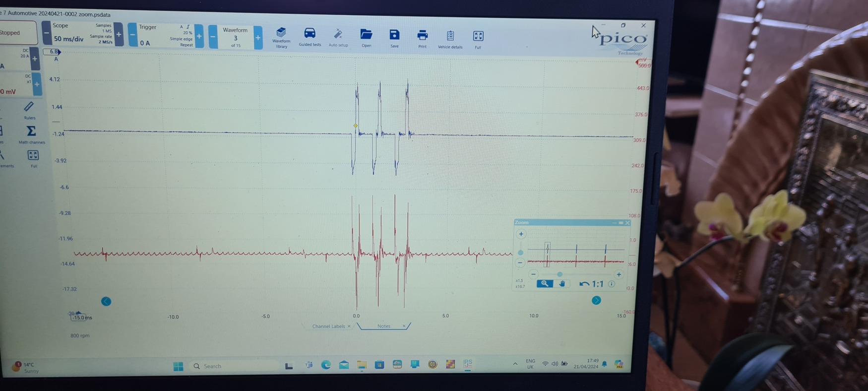Decrease horizontal zoom with minus in Zoom panel
868x391 pixels.
pos(533,274)
